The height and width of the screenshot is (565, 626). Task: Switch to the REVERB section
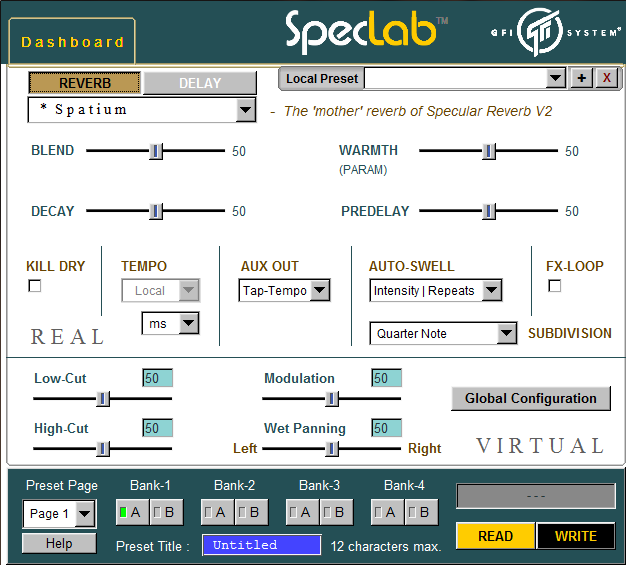(x=84, y=83)
